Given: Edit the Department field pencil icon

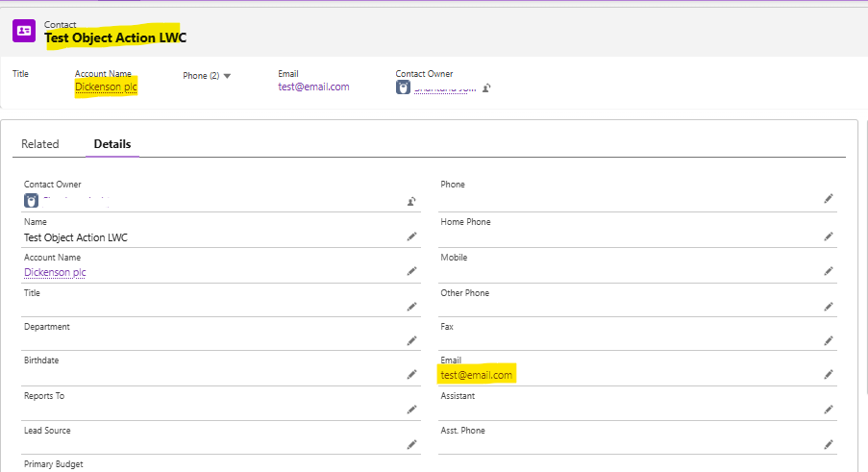Looking at the screenshot, I should tap(411, 340).
